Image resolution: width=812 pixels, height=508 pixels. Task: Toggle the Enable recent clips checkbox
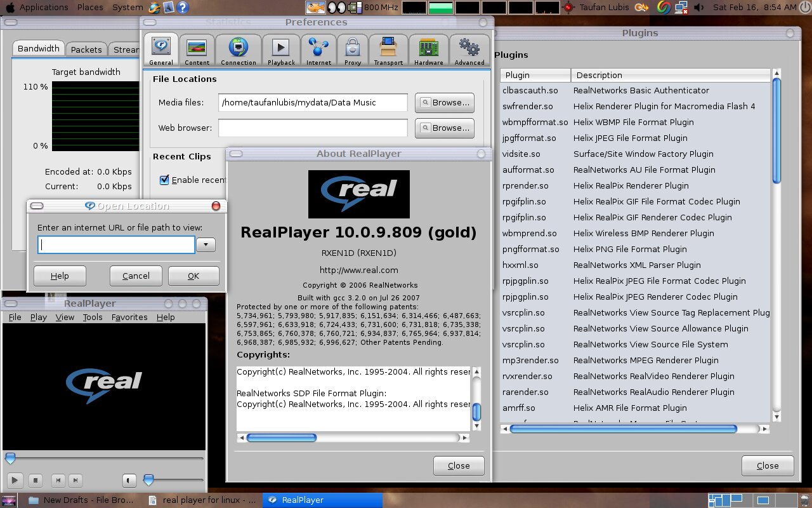pos(164,180)
